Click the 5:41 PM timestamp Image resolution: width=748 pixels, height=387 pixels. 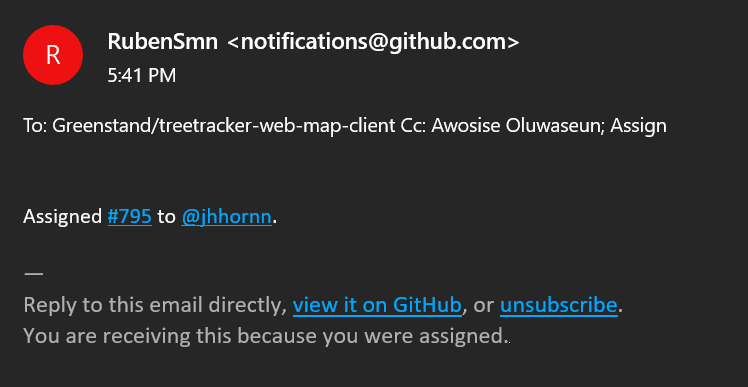click(x=142, y=75)
